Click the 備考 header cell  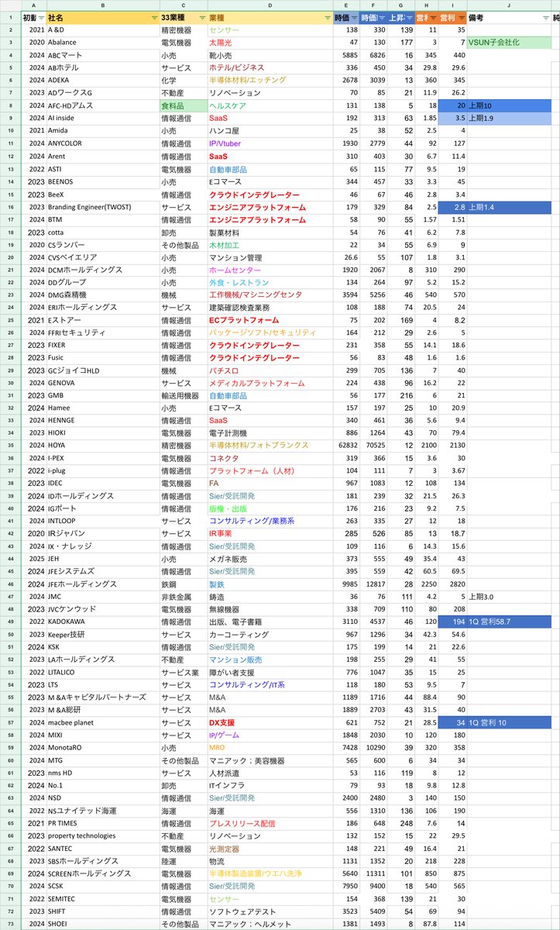[x=508, y=17]
